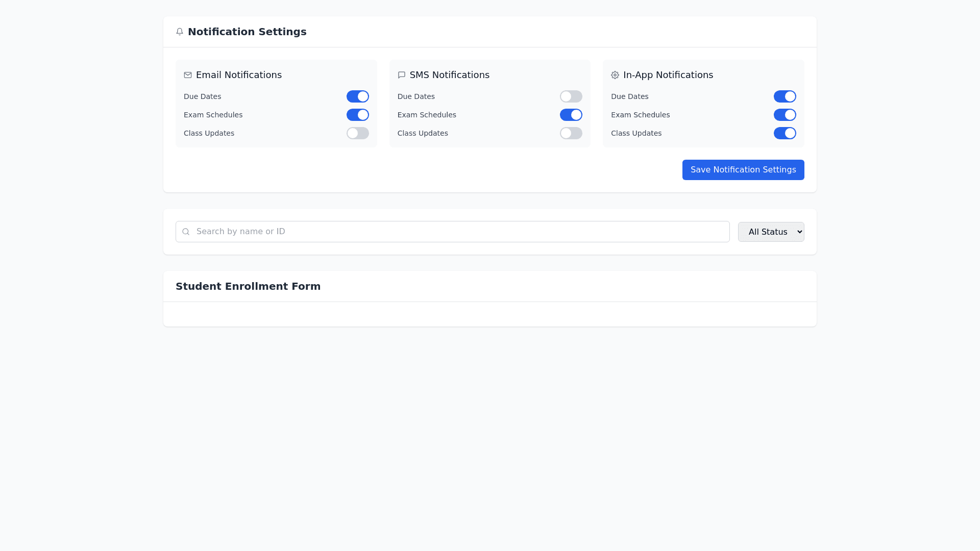Screen dimensions: 980x551
Task: Click the Notification Settings title
Action: (x=247, y=32)
